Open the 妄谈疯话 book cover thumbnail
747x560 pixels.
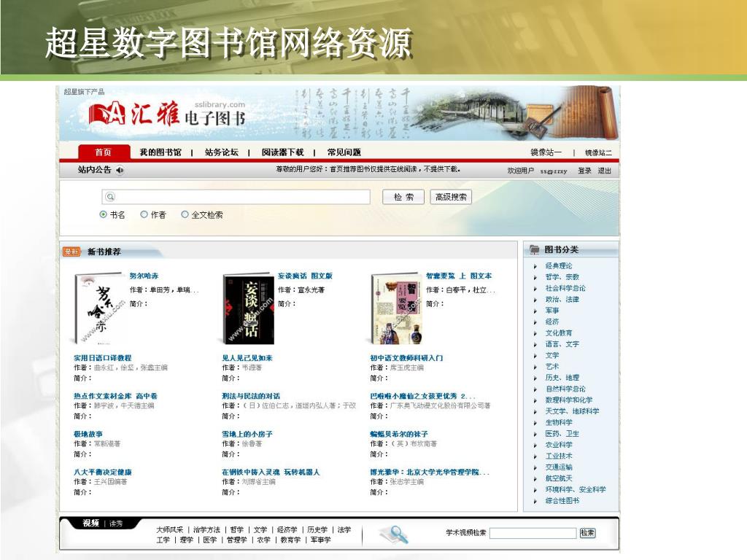pyautogui.click(x=249, y=308)
